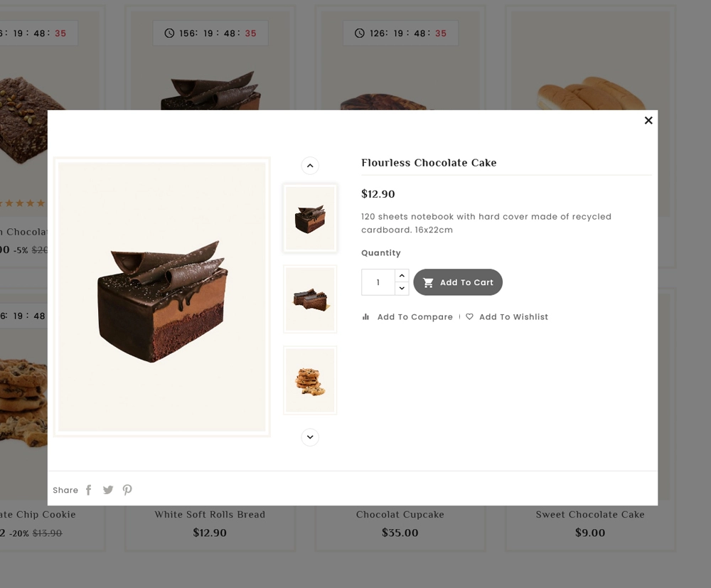Click the Add To Wishlist heart icon
Viewport: 711px width, 588px height.
coord(469,316)
